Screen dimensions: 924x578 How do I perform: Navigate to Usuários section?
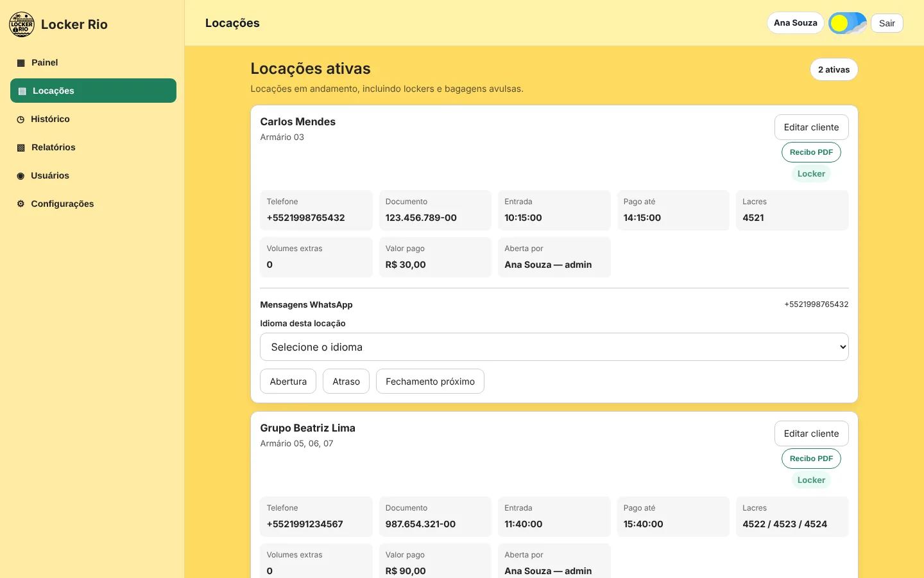93,175
